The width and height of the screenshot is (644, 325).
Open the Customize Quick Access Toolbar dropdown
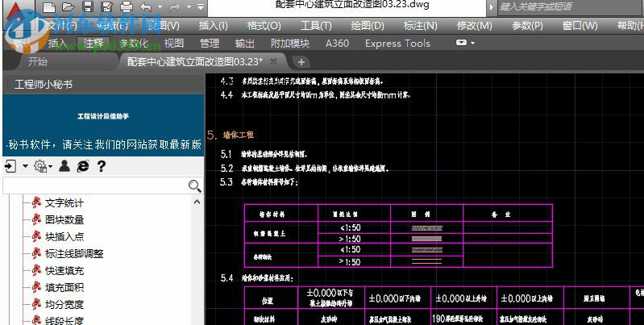(x=201, y=7)
